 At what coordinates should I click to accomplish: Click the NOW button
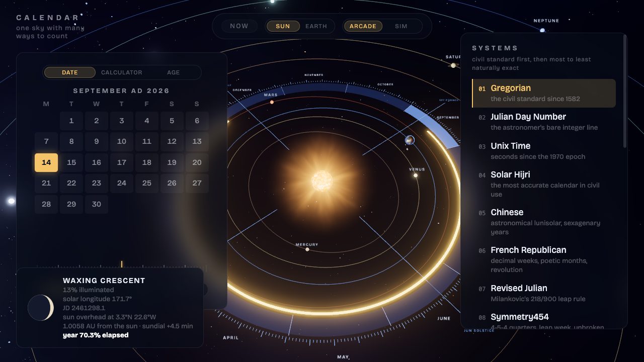(x=239, y=26)
